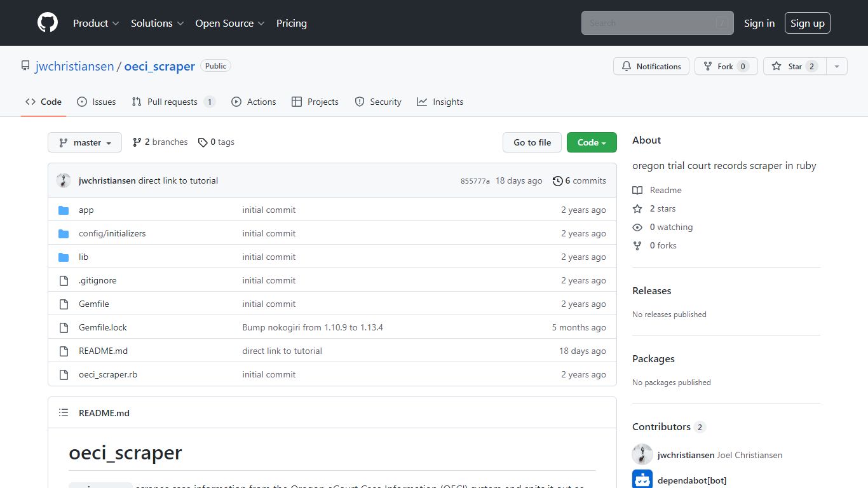Expand the Product menu

pos(96,23)
